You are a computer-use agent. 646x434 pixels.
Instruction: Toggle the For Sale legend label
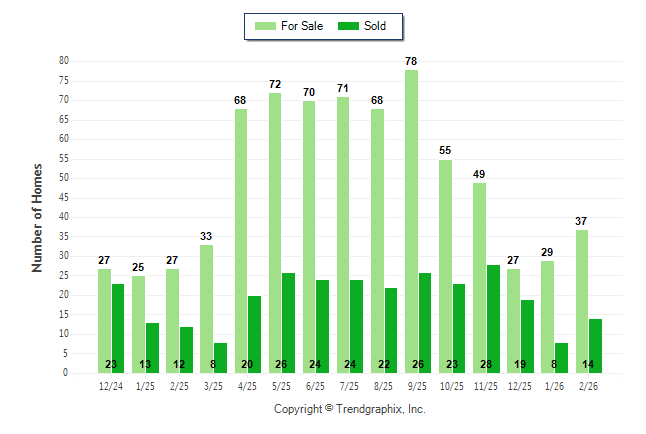(302, 26)
